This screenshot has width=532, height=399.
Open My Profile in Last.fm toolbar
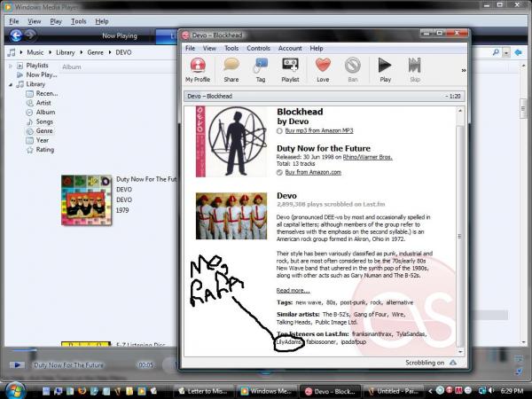tap(198, 70)
